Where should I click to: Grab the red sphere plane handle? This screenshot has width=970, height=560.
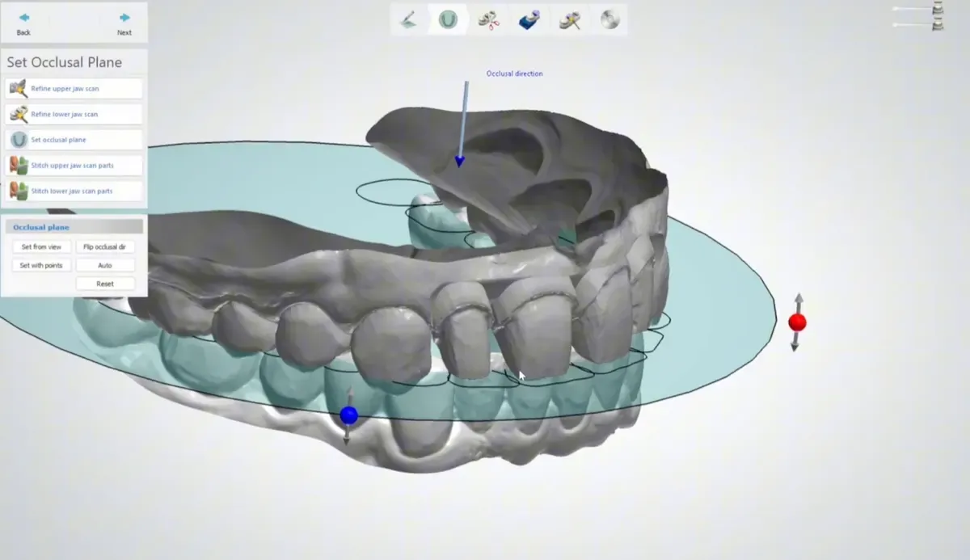pos(797,322)
